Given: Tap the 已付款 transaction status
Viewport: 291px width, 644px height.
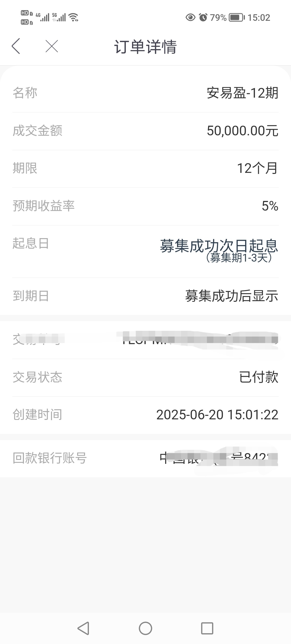Looking at the screenshot, I should coord(259,377).
